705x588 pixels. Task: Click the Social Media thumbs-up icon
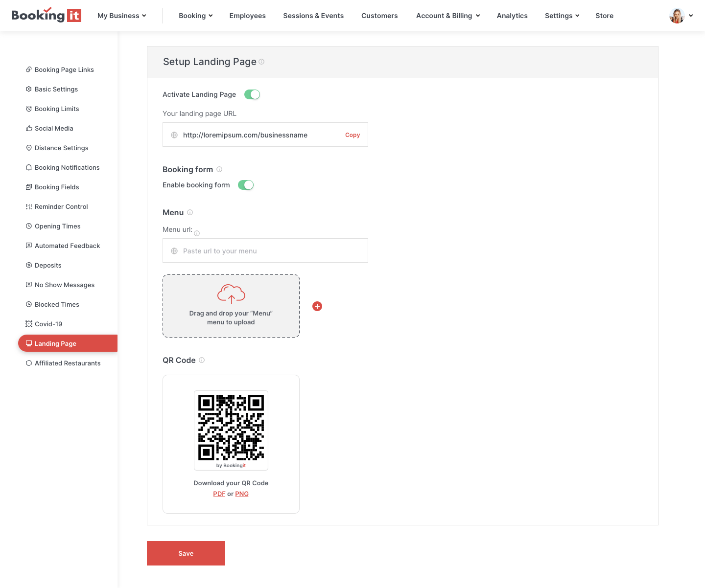(x=29, y=128)
